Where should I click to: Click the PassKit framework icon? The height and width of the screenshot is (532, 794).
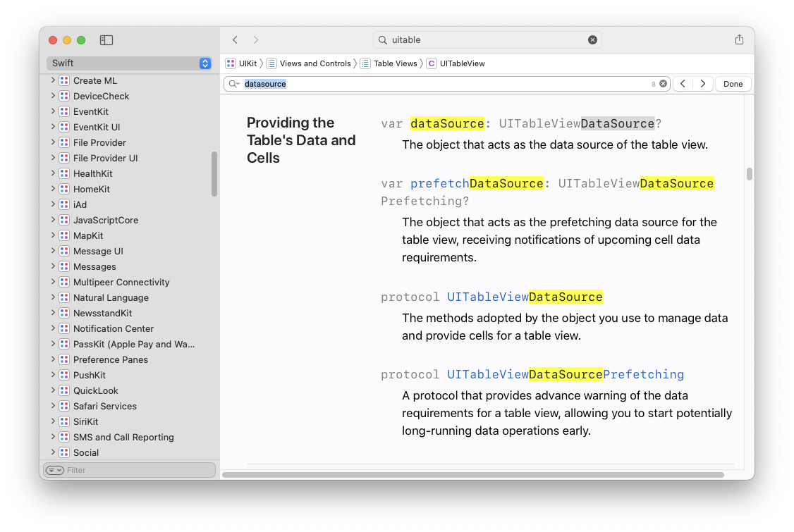click(64, 344)
